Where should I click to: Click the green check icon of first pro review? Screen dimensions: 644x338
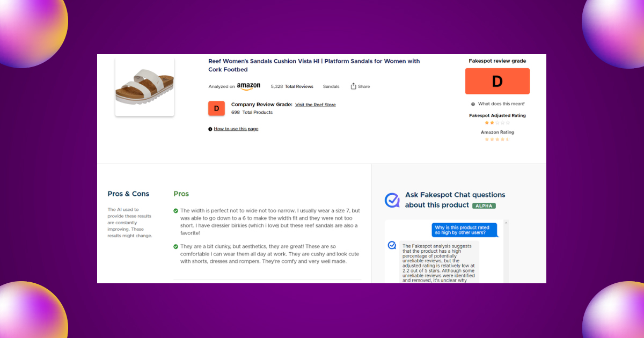tap(176, 211)
